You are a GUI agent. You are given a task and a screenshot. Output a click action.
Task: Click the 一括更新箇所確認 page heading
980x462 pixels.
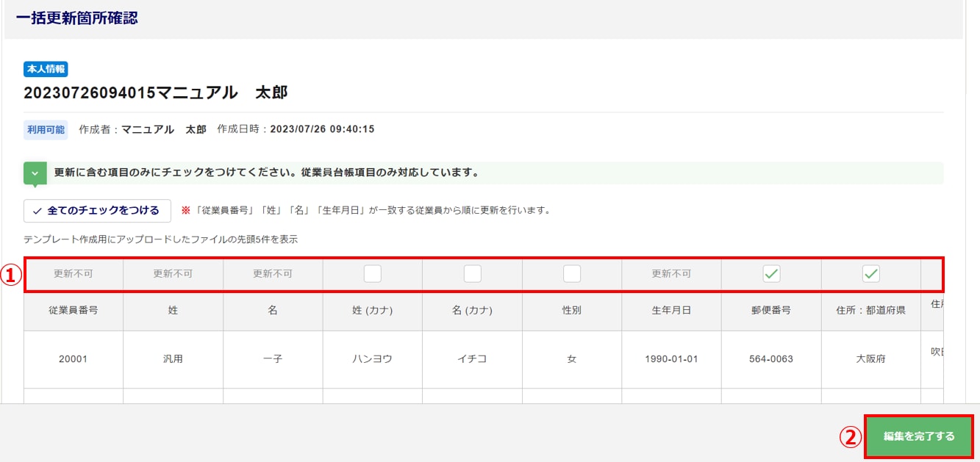(x=77, y=18)
